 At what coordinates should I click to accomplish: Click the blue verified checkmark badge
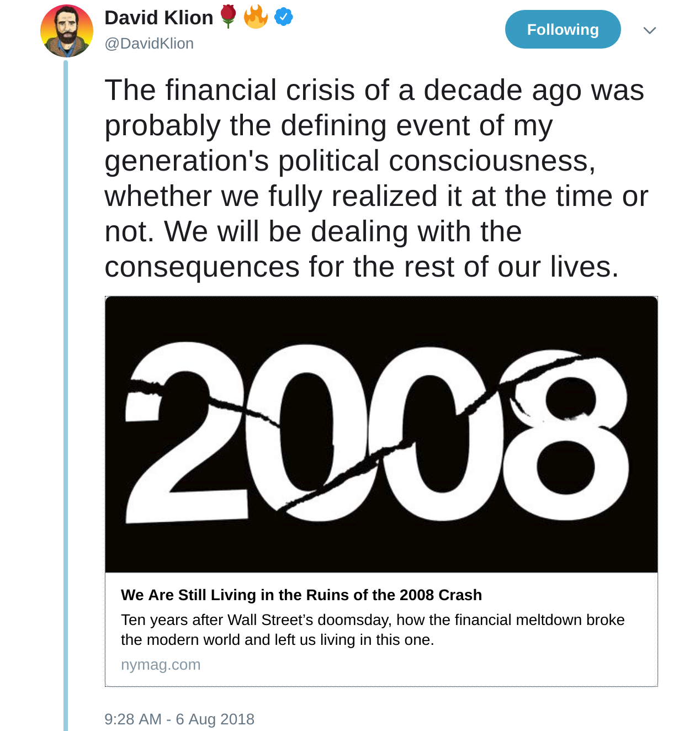coord(284,17)
